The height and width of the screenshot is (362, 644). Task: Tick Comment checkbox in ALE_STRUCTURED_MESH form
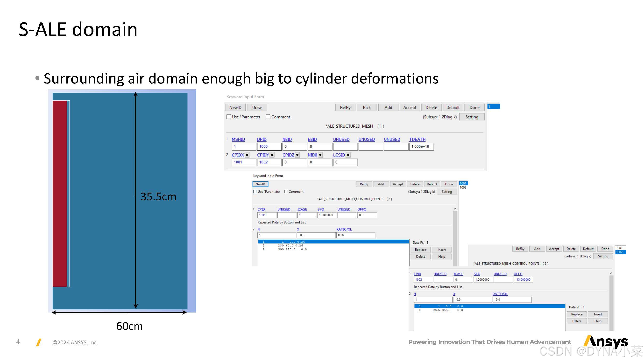pyautogui.click(x=268, y=117)
